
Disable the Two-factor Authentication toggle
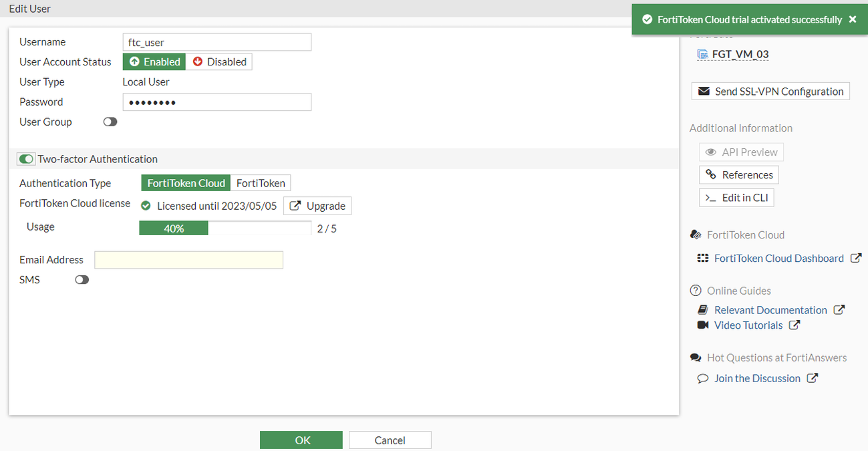(x=26, y=159)
